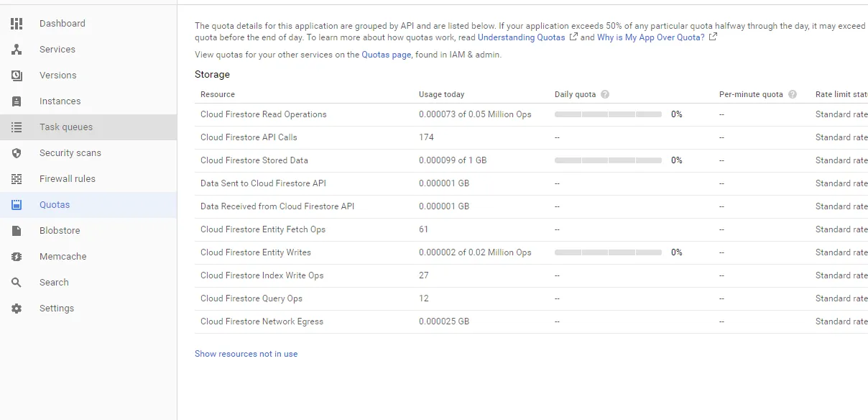Viewport: 868px width, 420px height.
Task: Expand Show resources not in use
Action: point(246,354)
